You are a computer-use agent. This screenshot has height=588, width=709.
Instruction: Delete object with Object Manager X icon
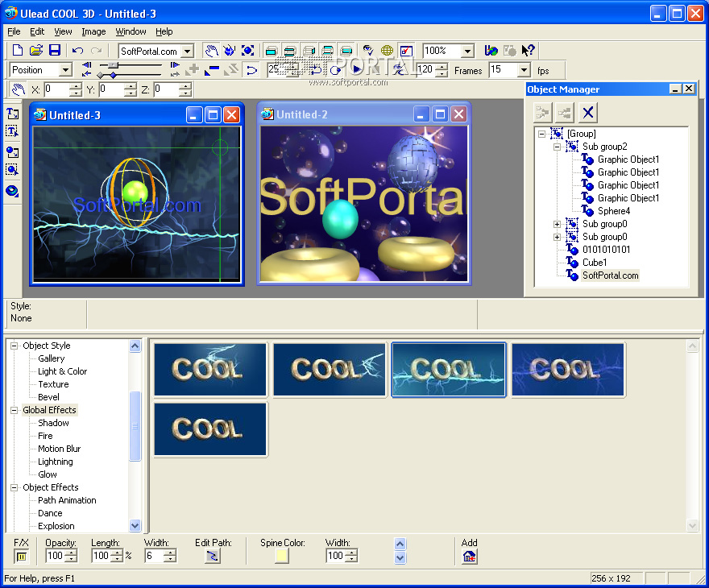tap(588, 112)
